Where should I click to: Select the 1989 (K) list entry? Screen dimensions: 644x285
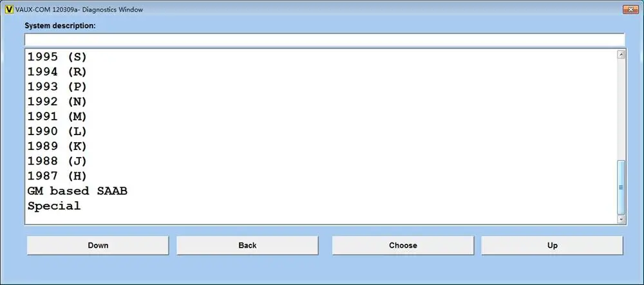click(x=57, y=147)
